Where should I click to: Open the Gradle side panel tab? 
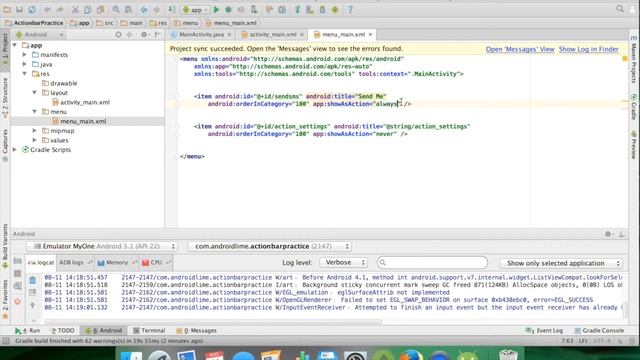point(634,107)
